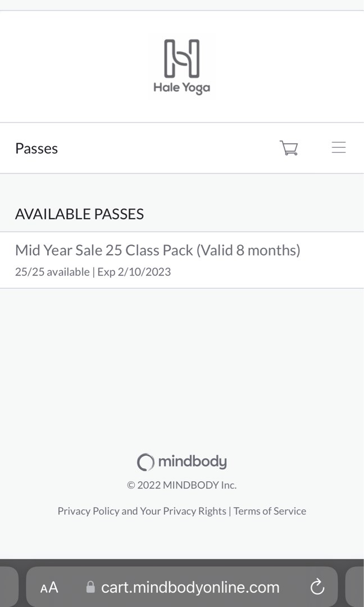Viewport: 364px width, 607px height.
Task: Open the Privacy Policy and Your Privacy Rights link
Action: tap(142, 511)
